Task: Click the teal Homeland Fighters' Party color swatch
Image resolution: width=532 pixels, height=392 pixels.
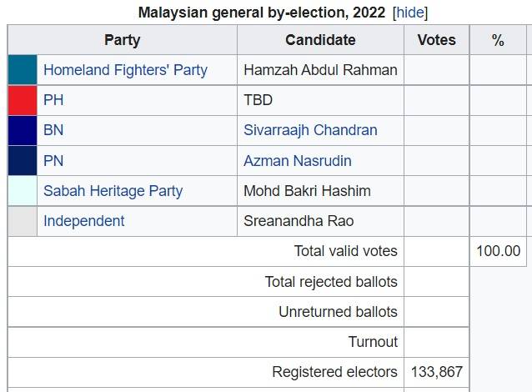Action: (x=23, y=69)
